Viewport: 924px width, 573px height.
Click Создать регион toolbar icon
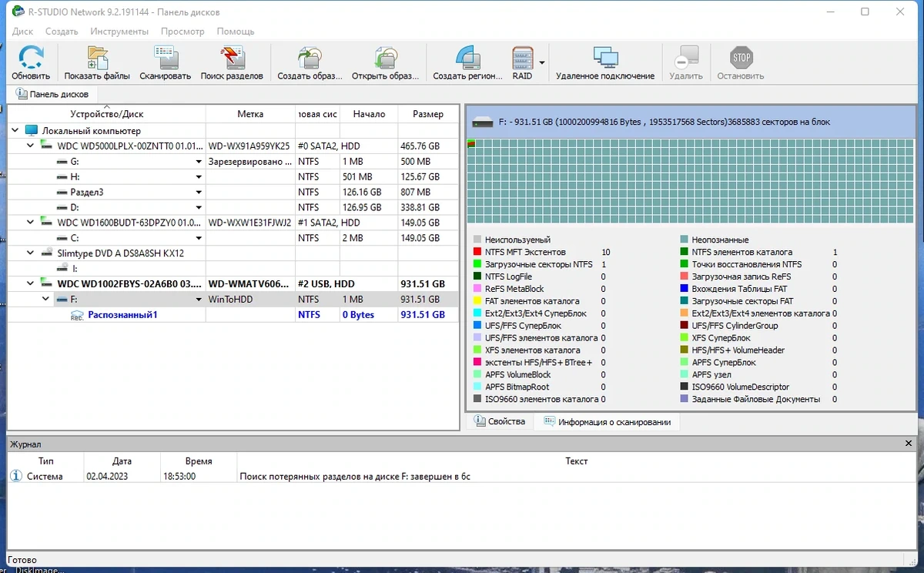(x=467, y=58)
